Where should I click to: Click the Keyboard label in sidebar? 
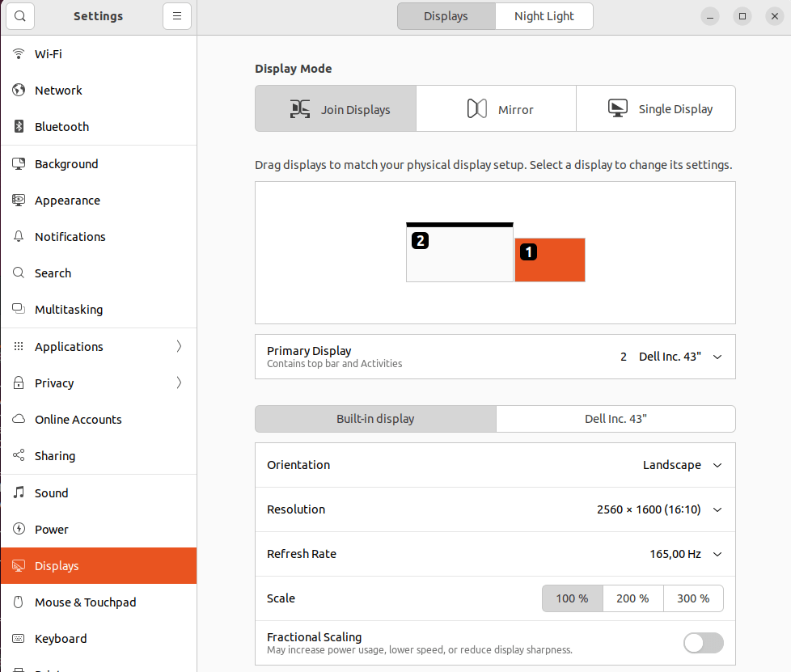pos(61,639)
